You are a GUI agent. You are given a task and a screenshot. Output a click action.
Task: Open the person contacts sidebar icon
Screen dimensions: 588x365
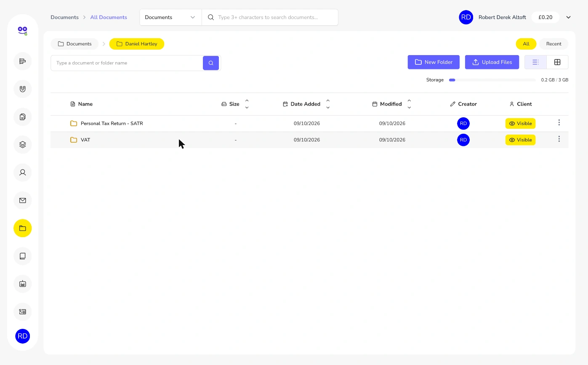23,172
